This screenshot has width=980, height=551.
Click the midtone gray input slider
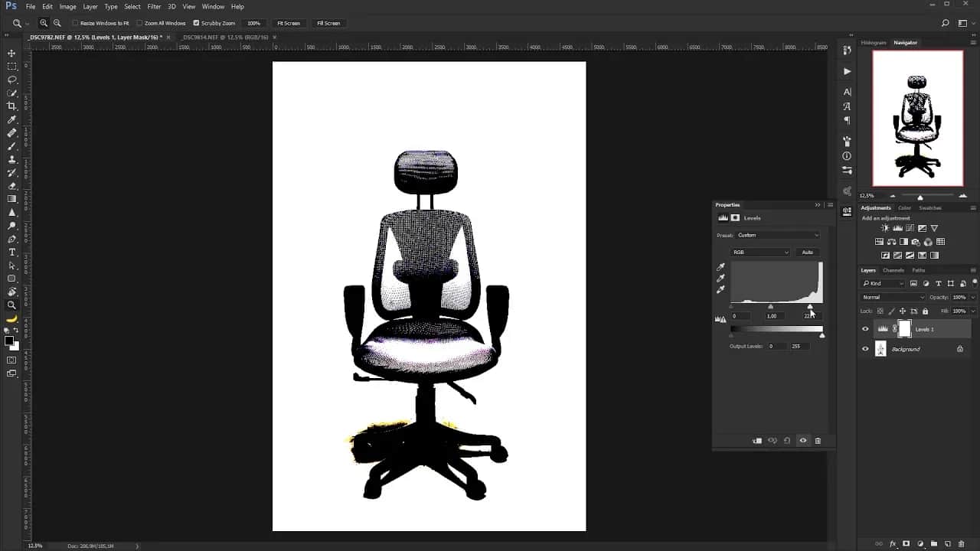pos(771,307)
